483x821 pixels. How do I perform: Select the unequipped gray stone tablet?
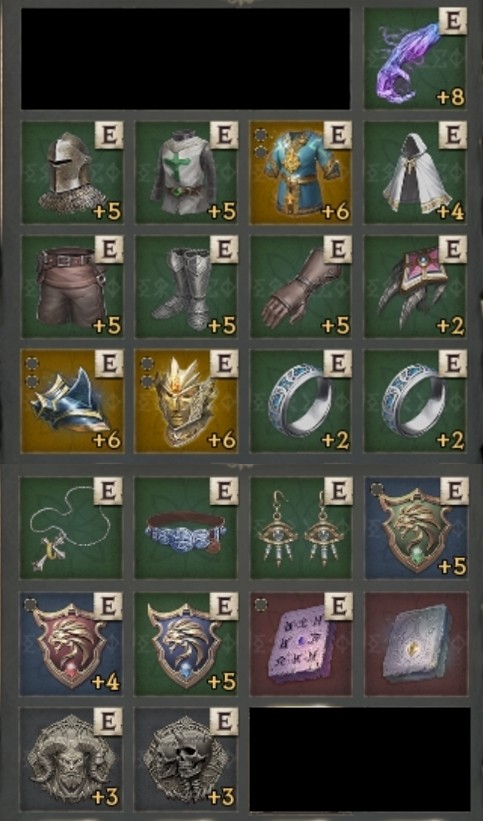coord(416,644)
